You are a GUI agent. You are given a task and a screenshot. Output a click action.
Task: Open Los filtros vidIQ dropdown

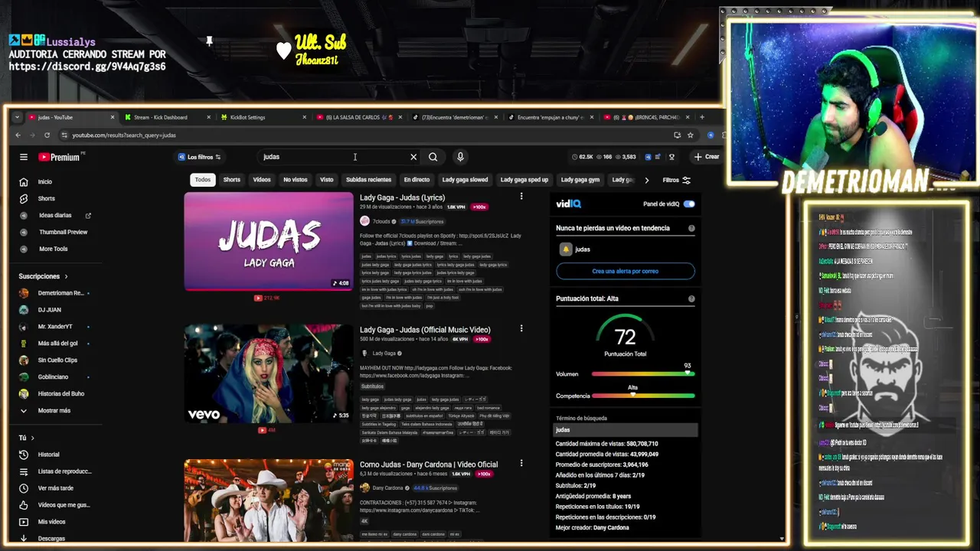tap(200, 157)
